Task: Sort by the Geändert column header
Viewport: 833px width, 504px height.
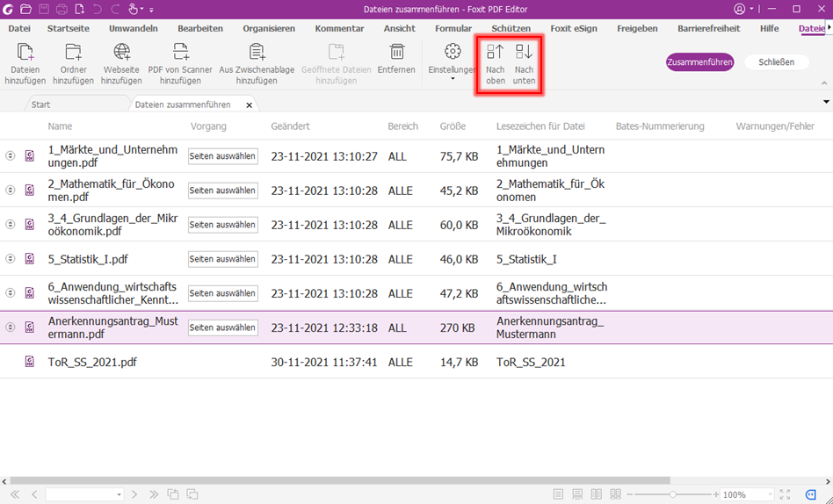Action: [290, 126]
